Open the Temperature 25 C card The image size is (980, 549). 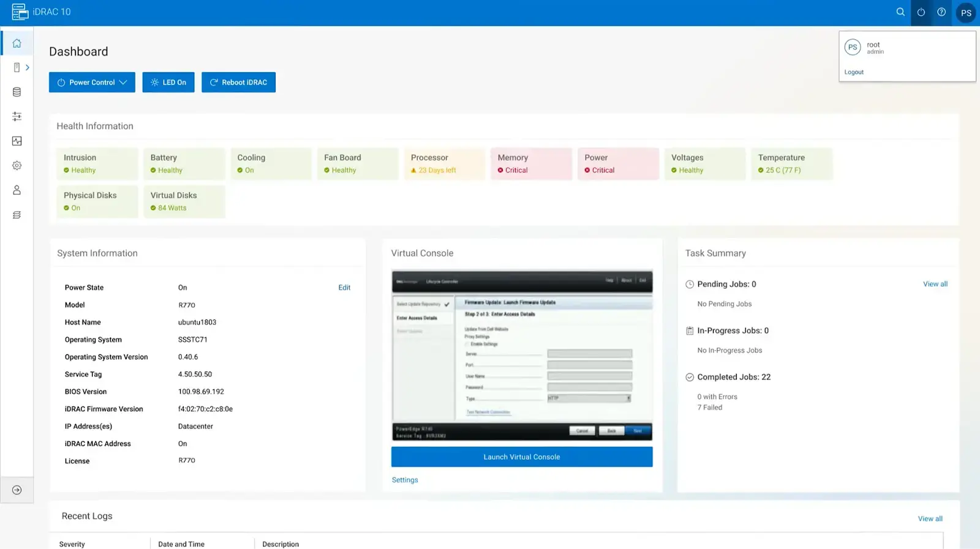point(792,163)
